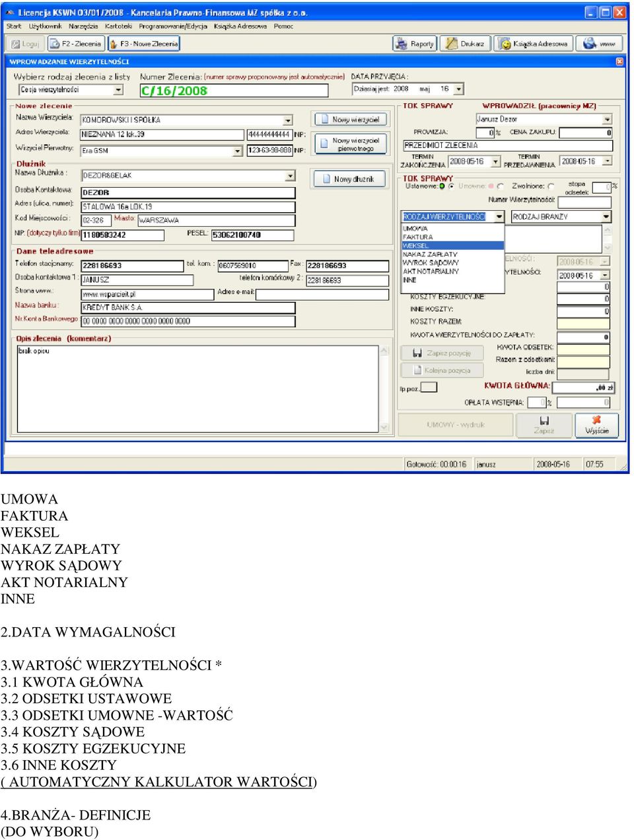Screen dimensions: 634x840
Task: Open the Termin Zakończenia date dropdown
Action: pos(496,161)
